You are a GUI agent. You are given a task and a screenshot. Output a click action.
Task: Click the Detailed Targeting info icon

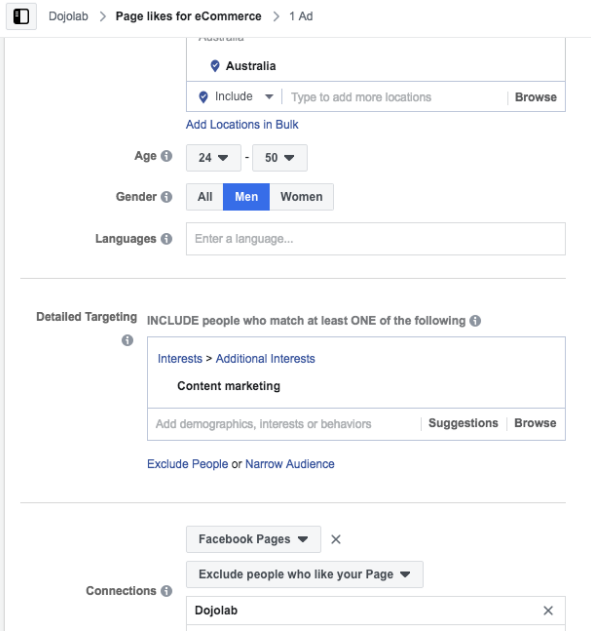tap(127, 340)
